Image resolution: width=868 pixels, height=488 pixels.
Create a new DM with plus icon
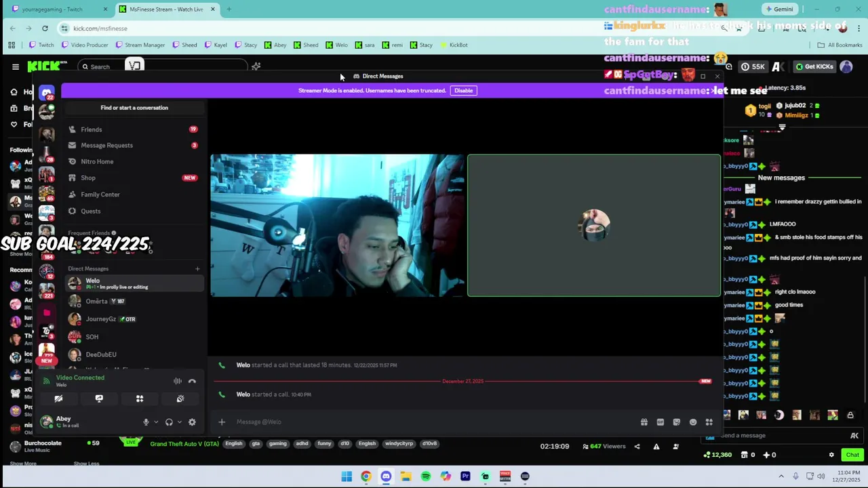pos(197,269)
